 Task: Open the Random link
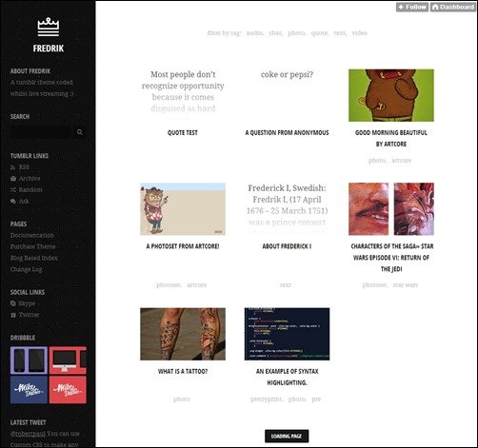coord(30,190)
